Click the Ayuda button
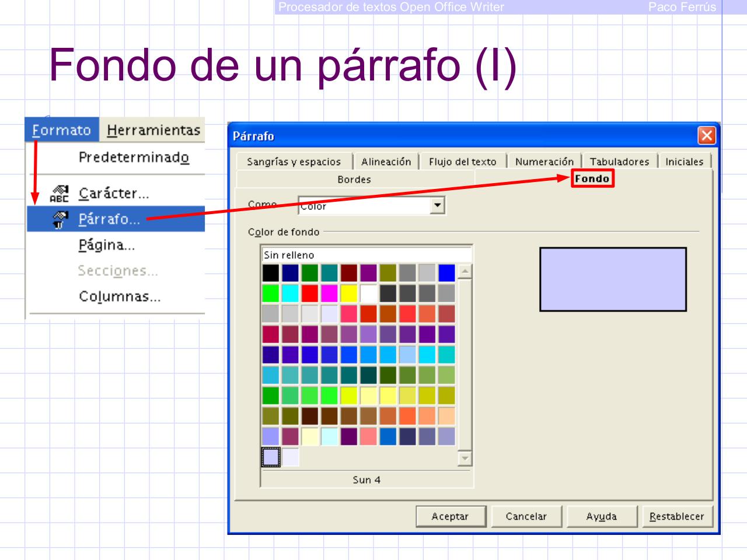Image resolution: width=747 pixels, height=560 pixels. 602,516
